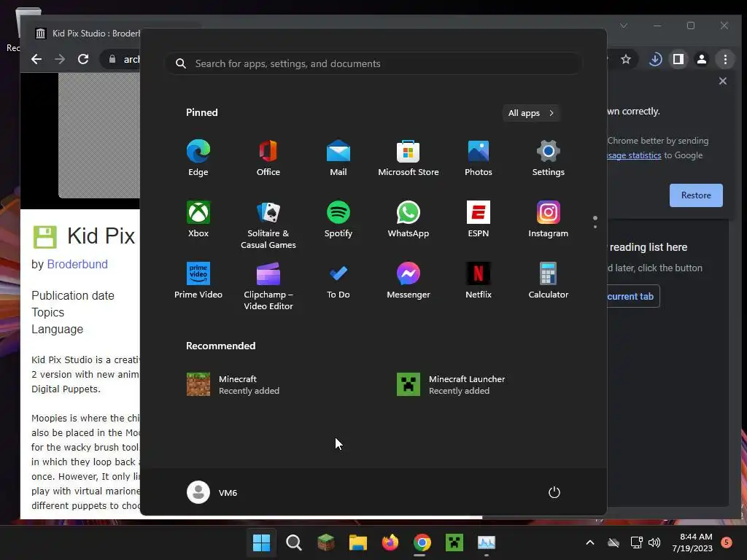Switch to Chrome on the taskbar

coord(422,542)
